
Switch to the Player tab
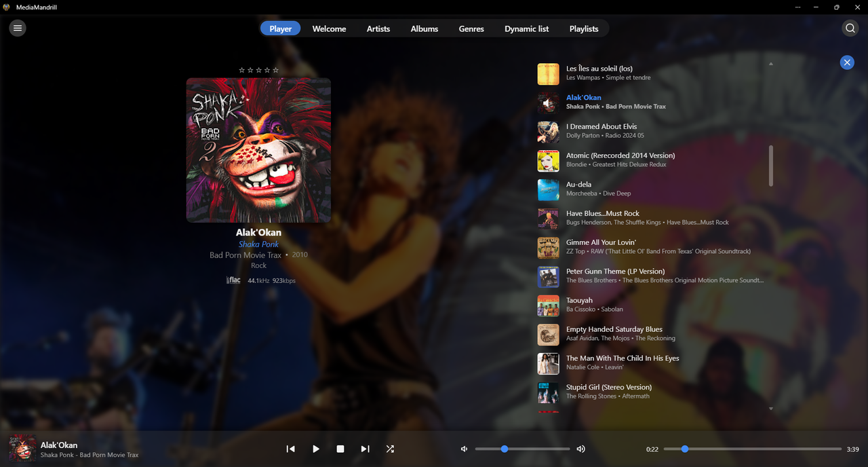point(280,29)
